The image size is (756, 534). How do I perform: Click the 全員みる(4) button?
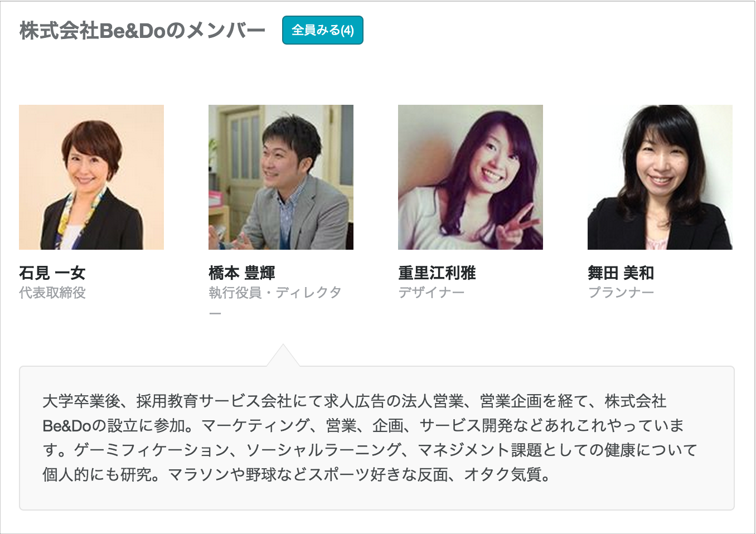pyautogui.click(x=323, y=30)
